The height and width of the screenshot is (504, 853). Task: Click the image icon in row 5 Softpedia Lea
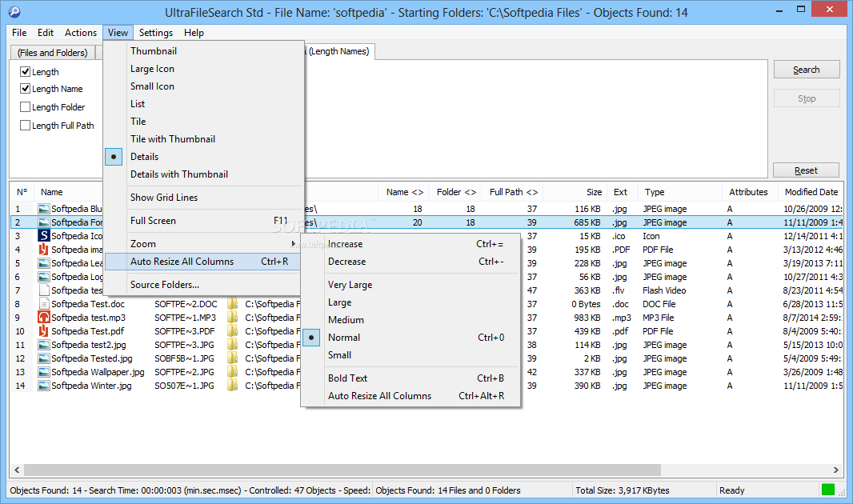[x=43, y=263]
